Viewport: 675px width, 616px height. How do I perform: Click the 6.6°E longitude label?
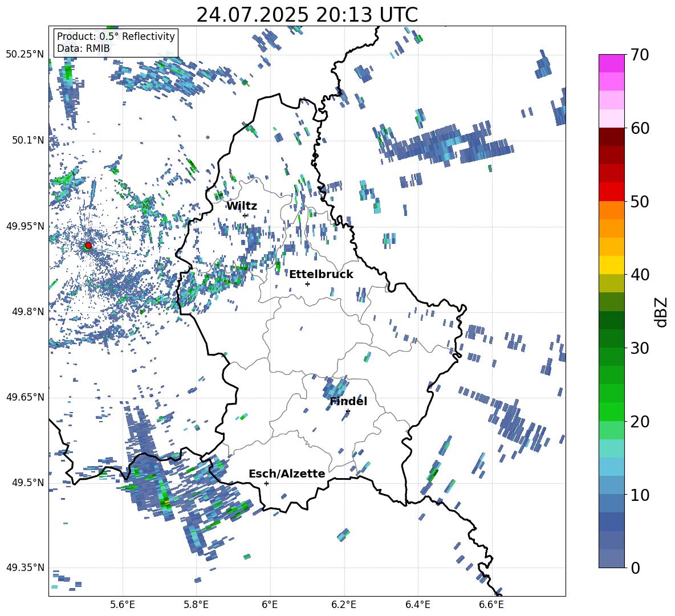[491, 605]
